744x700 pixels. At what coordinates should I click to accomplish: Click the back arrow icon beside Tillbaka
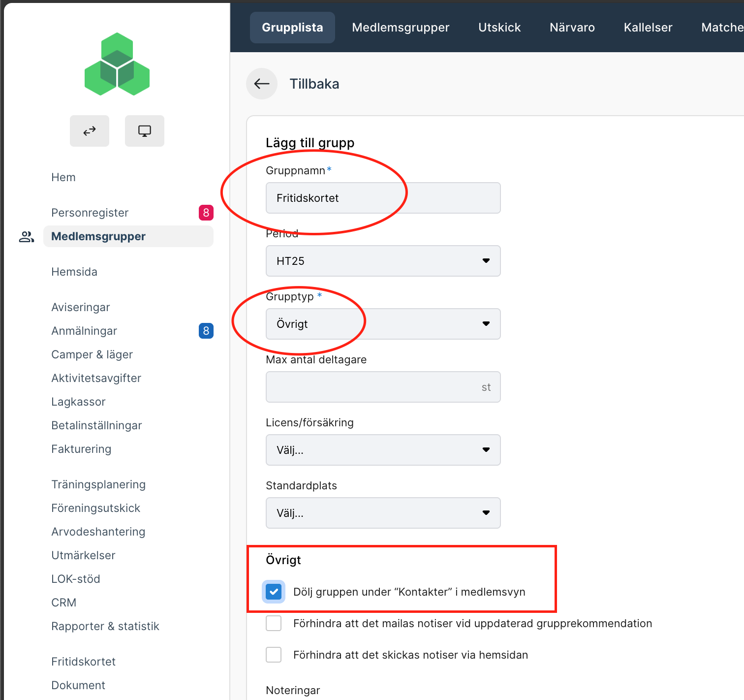tap(262, 84)
